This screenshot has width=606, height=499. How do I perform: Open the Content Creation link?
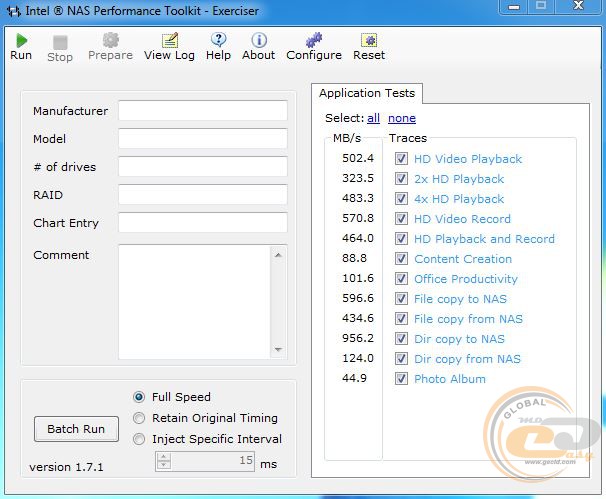[463, 259]
